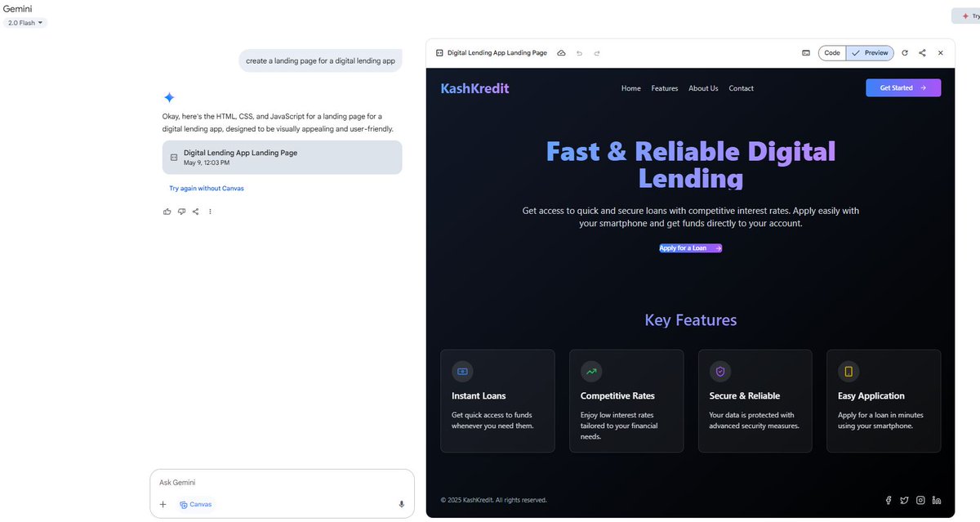Click the user prompt message bubble

320,60
